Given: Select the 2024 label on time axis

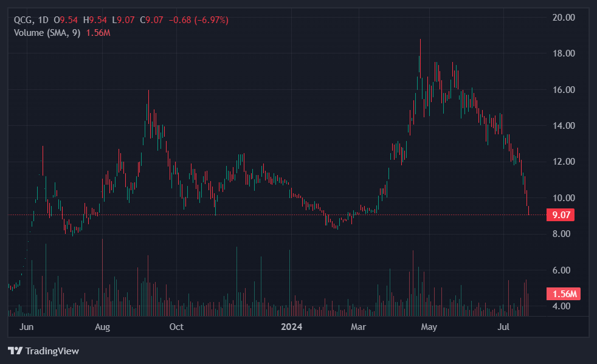Looking at the screenshot, I should (291, 327).
